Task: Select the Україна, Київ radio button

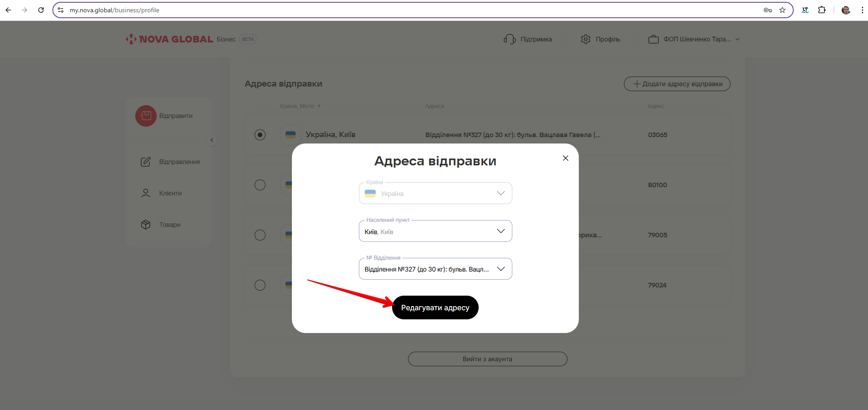Action: point(260,135)
